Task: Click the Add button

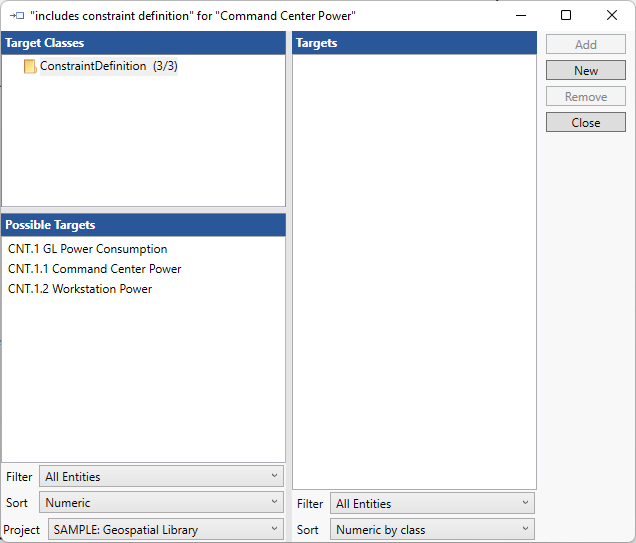Action: coord(586,44)
